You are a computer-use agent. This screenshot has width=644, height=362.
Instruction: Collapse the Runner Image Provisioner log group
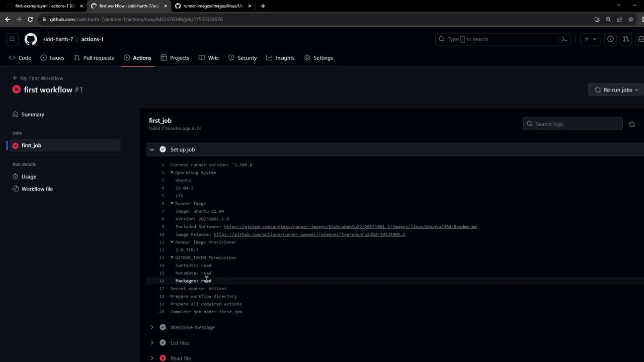[x=172, y=242]
